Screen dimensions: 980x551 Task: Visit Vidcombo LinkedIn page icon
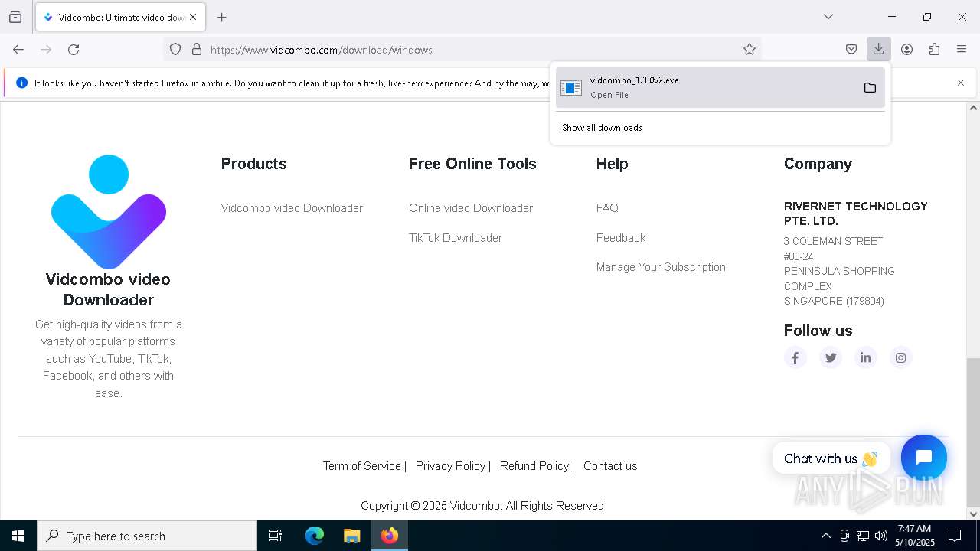tap(866, 357)
